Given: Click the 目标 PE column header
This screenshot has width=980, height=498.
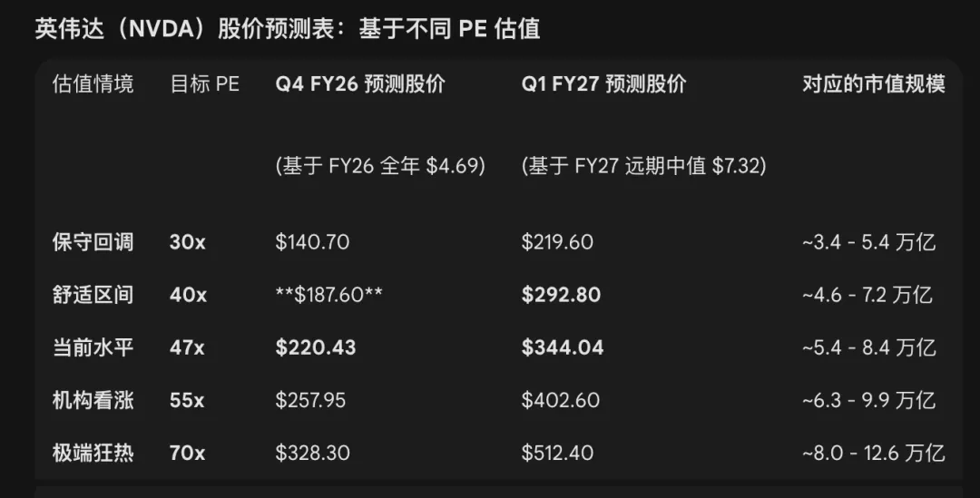Looking at the screenshot, I should tap(205, 84).
